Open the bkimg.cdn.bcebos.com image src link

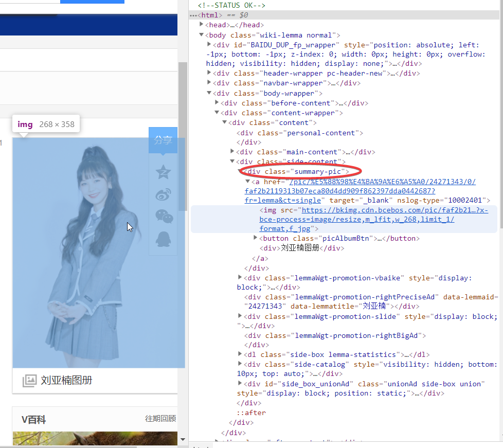(x=374, y=219)
